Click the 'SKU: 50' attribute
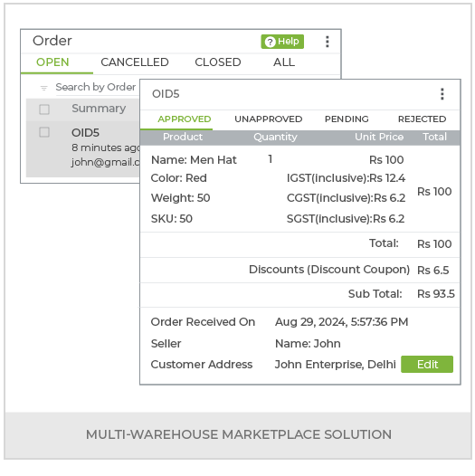Viewport: 475px width, 476px height. pyautogui.click(x=172, y=219)
